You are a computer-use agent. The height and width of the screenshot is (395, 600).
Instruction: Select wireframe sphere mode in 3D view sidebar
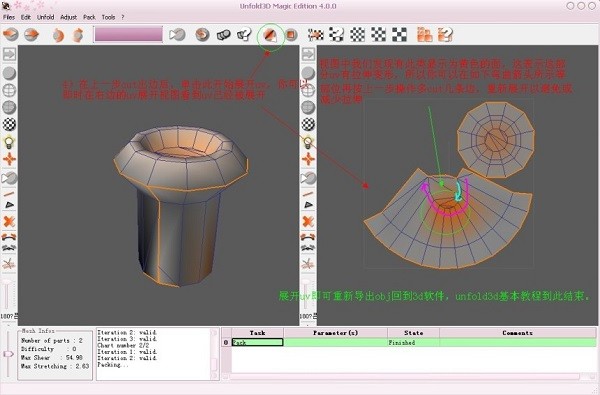pos(9,90)
